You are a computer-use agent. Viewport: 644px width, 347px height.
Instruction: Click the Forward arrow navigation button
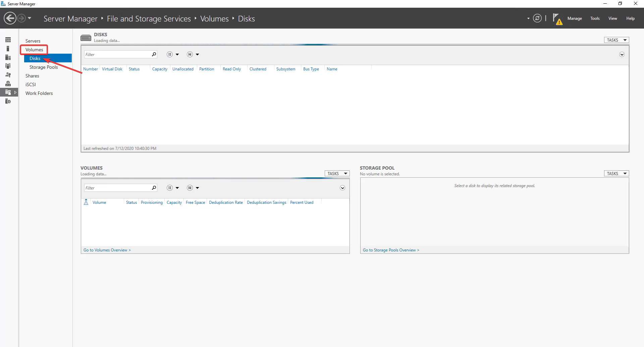[x=21, y=18]
